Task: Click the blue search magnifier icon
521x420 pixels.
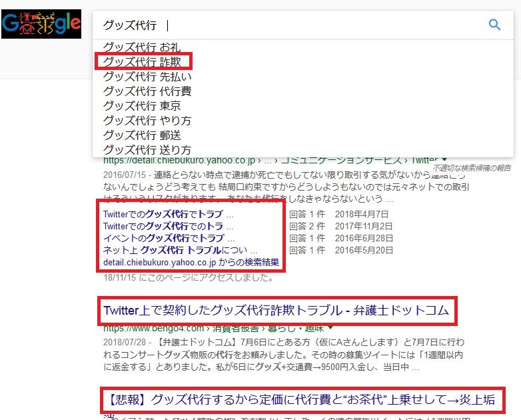Action: click(494, 25)
